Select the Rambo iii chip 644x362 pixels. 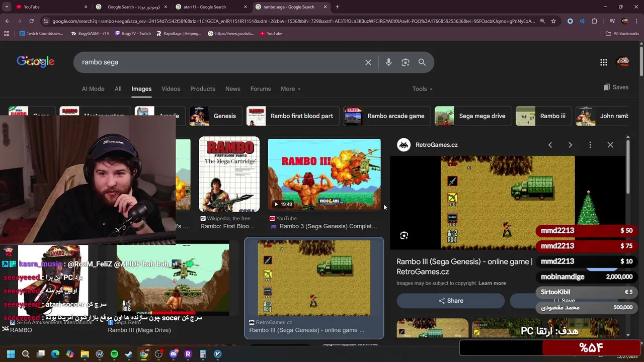(543, 116)
